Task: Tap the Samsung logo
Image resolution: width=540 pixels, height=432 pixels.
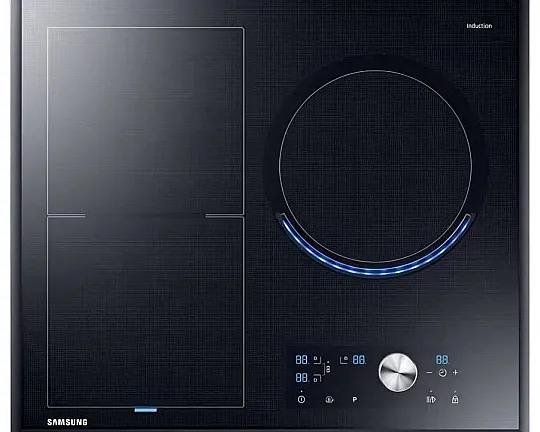Action: pos(67,422)
